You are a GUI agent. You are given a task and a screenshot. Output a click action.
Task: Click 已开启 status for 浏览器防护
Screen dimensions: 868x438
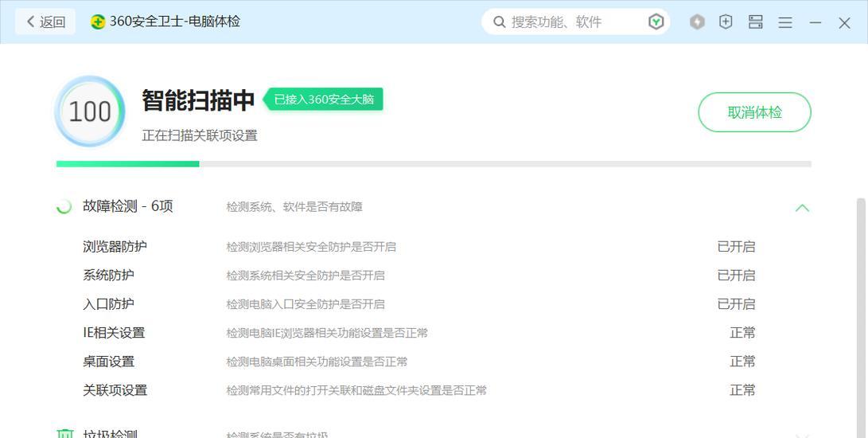(736, 246)
